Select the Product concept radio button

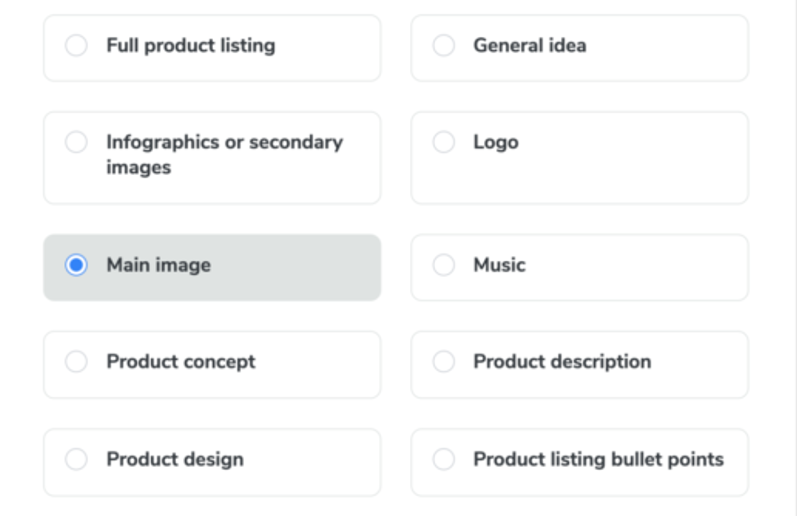pos(76,362)
